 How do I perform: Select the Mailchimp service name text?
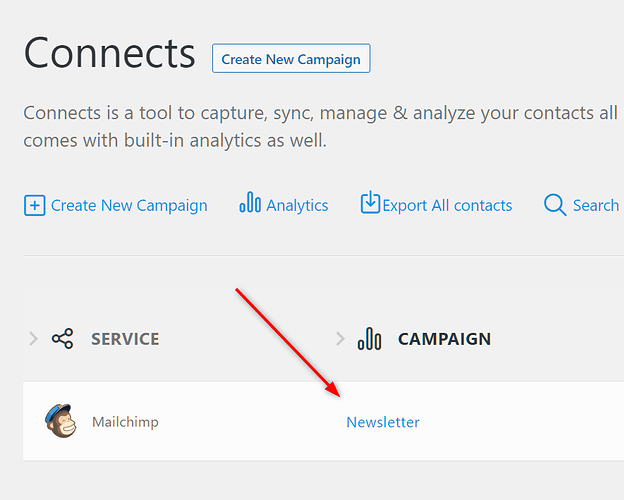point(125,422)
